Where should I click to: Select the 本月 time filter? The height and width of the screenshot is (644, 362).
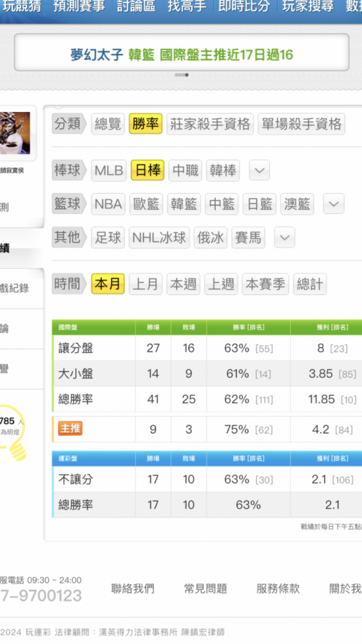(108, 284)
